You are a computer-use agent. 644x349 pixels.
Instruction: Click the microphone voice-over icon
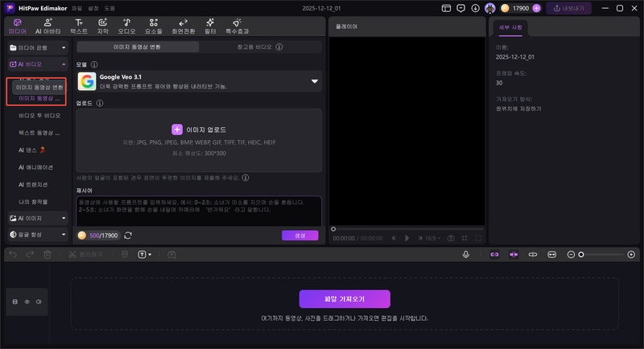(x=466, y=255)
